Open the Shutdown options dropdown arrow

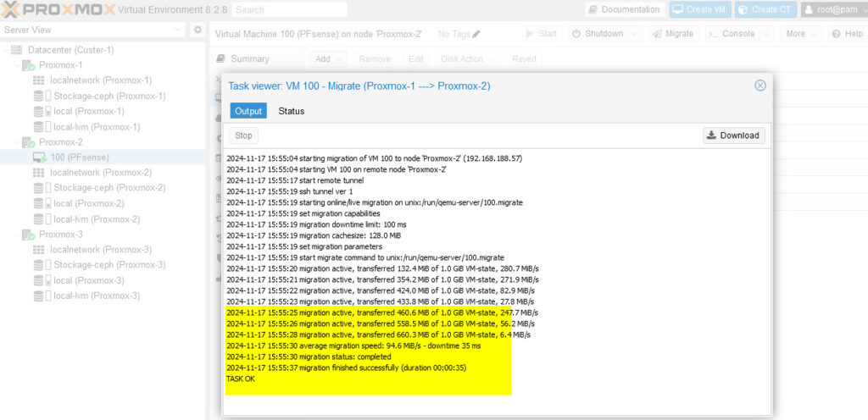coord(635,34)
